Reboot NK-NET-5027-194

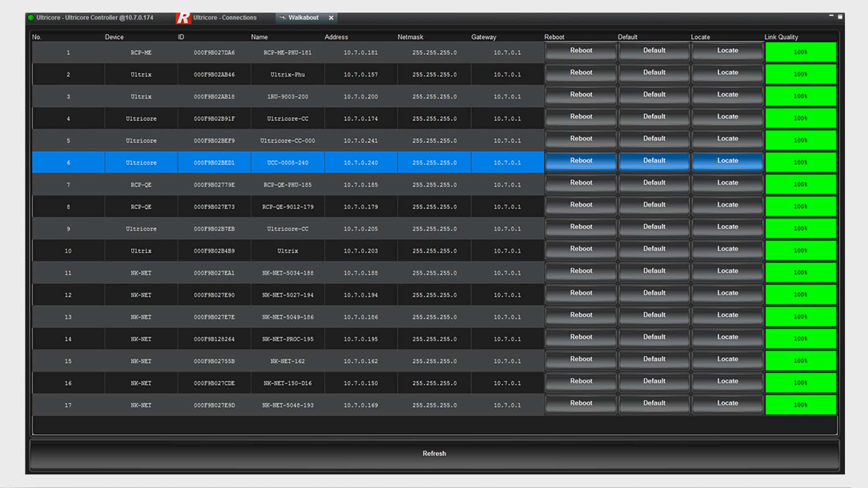(581, 293)
